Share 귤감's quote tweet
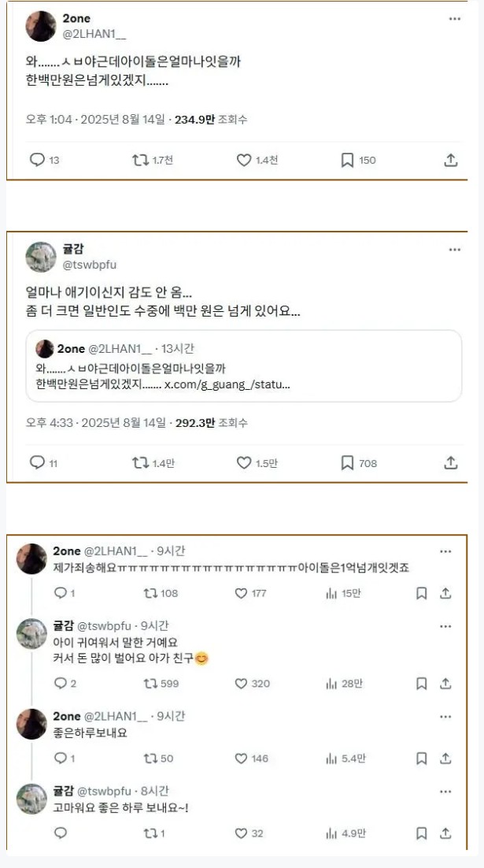484x868 pixels. click(x=451, y=463)
